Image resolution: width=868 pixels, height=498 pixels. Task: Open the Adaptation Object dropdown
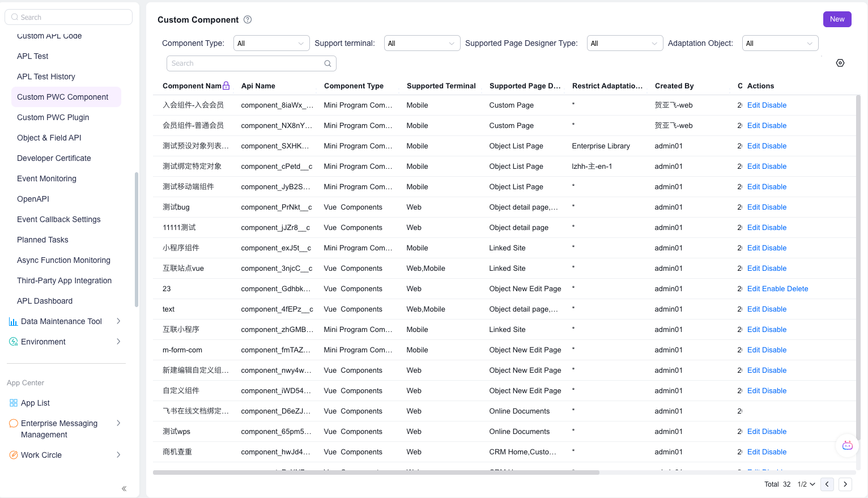point(780,44)
